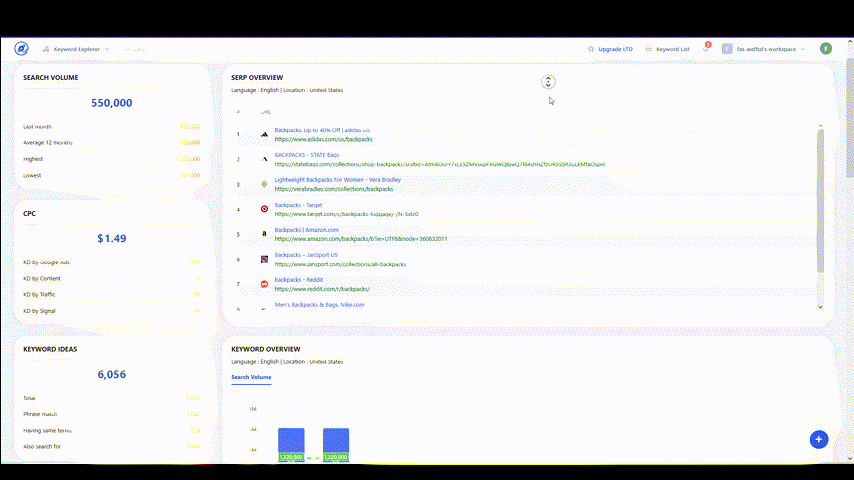Screen dimensions: 854x480
Task: Open the notifications bell icon
Action: click(x=706, y=48)
